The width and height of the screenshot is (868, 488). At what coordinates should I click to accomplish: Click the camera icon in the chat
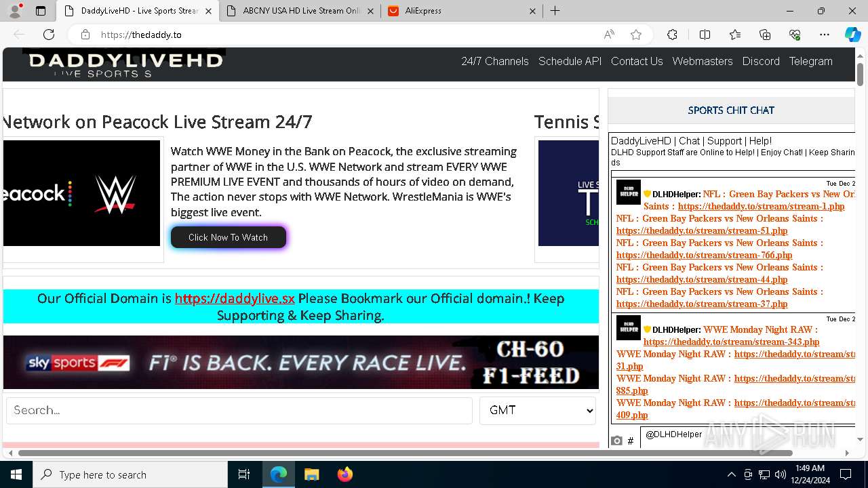616,441
